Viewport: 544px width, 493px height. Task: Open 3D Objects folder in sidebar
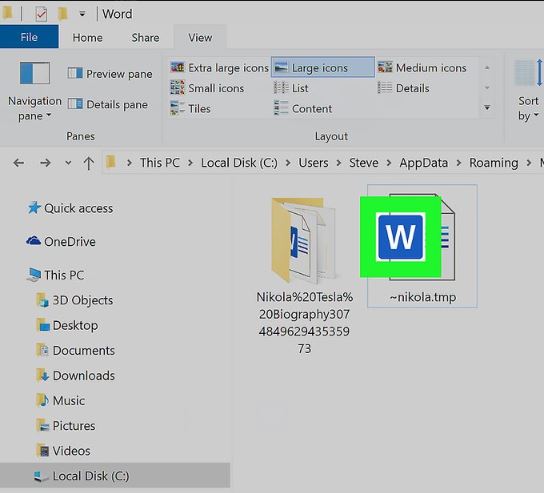(75, 300)
